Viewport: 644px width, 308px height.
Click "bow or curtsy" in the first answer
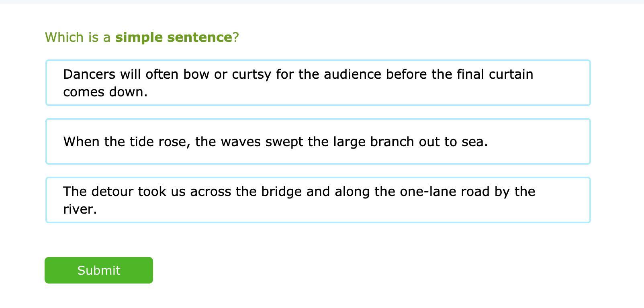pos(227,74)
